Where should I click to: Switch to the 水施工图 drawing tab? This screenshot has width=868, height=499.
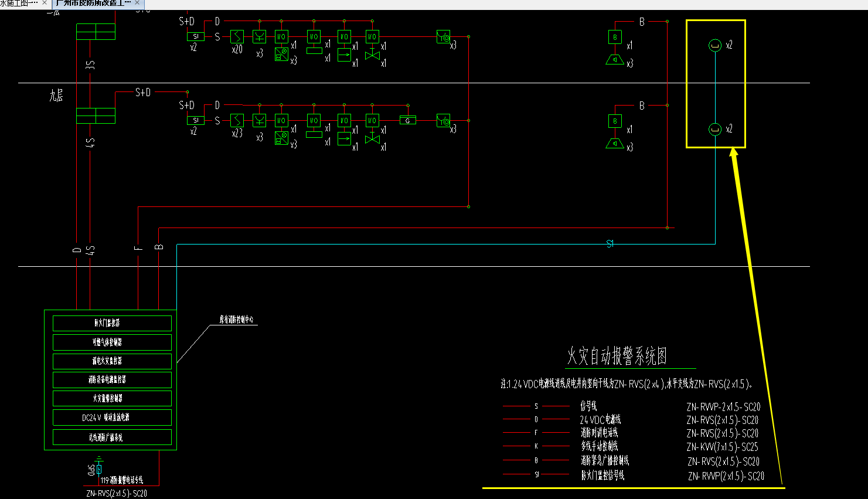(19, 4)
